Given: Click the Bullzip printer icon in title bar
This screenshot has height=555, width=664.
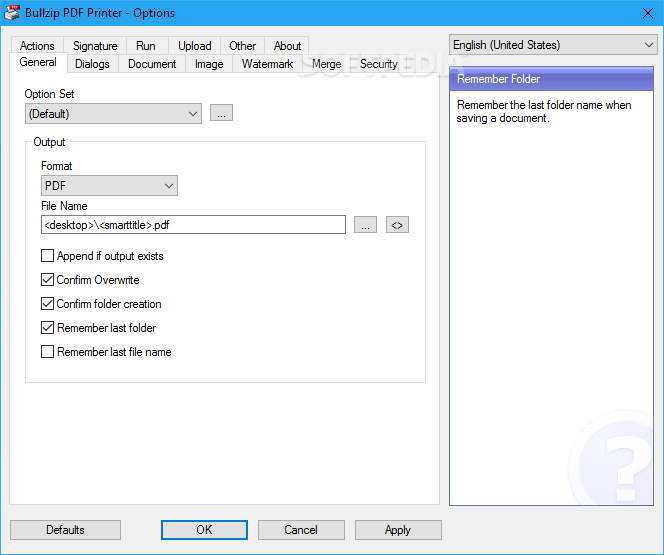Looking at the screenshot, I should click(x=12, y=12).
